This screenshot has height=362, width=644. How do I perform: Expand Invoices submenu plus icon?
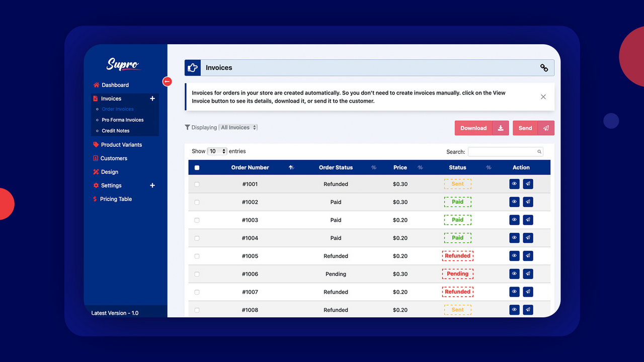pyautogui.click(x=152, y=99)
